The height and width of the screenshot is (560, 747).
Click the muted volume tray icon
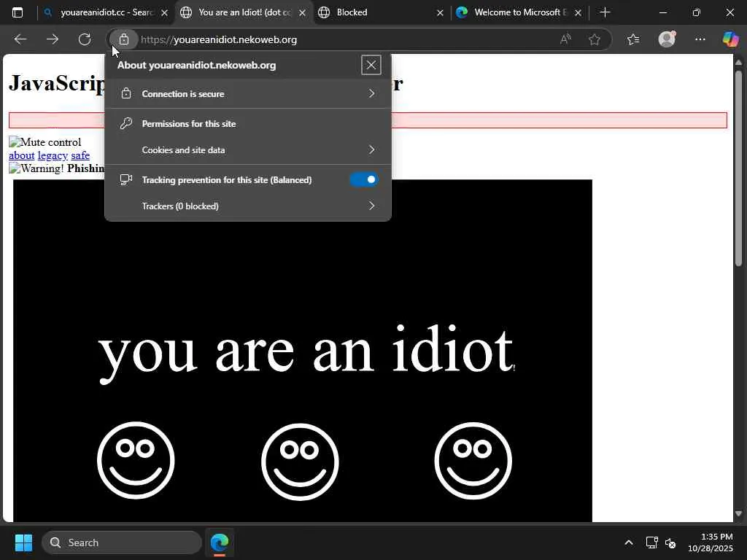pyautogui.click(x=670, y=542)
